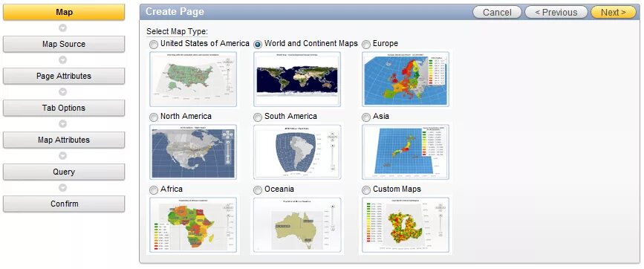Click the United States of America label
Screen dimensions: 644x269
[205, 44]
